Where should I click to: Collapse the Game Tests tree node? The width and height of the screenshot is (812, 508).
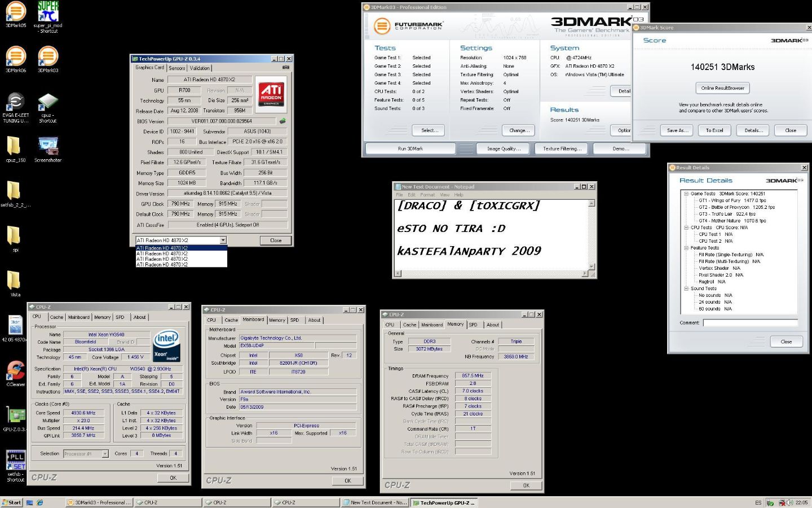click(686, 194)
